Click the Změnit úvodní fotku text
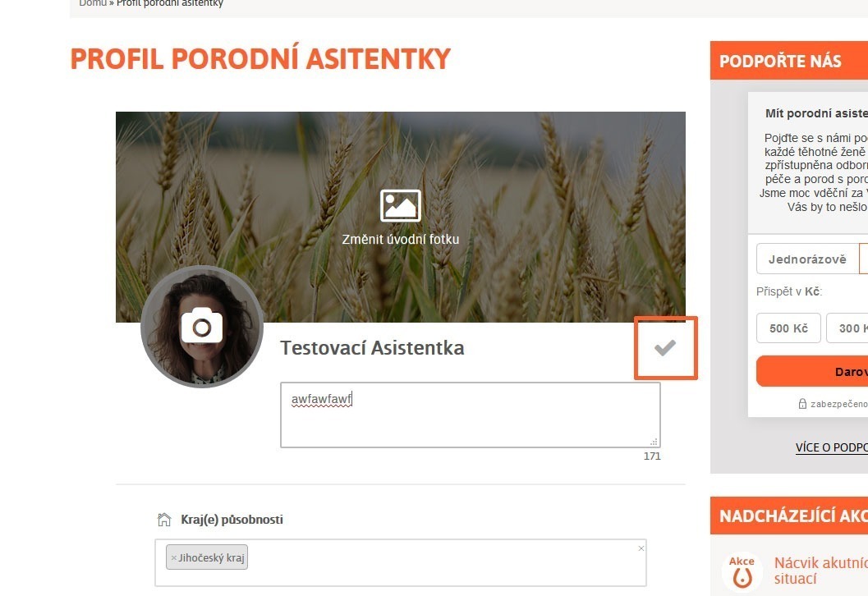 coord(400,239)
